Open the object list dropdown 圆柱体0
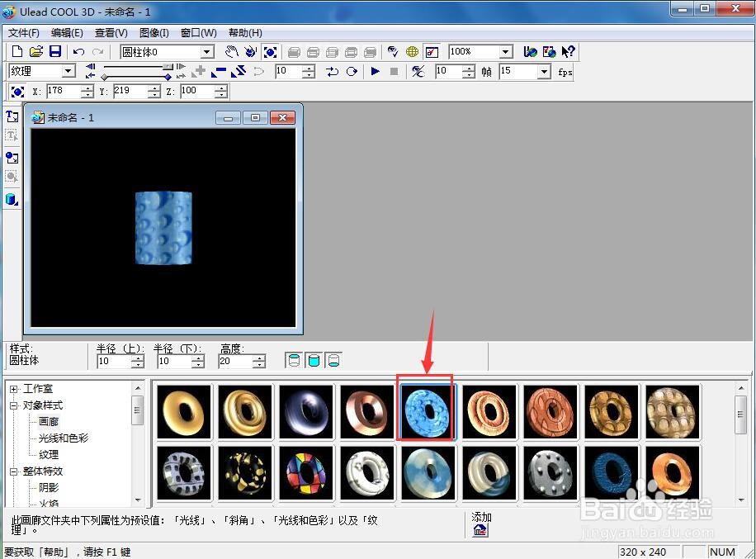 [x=207, y=52]
